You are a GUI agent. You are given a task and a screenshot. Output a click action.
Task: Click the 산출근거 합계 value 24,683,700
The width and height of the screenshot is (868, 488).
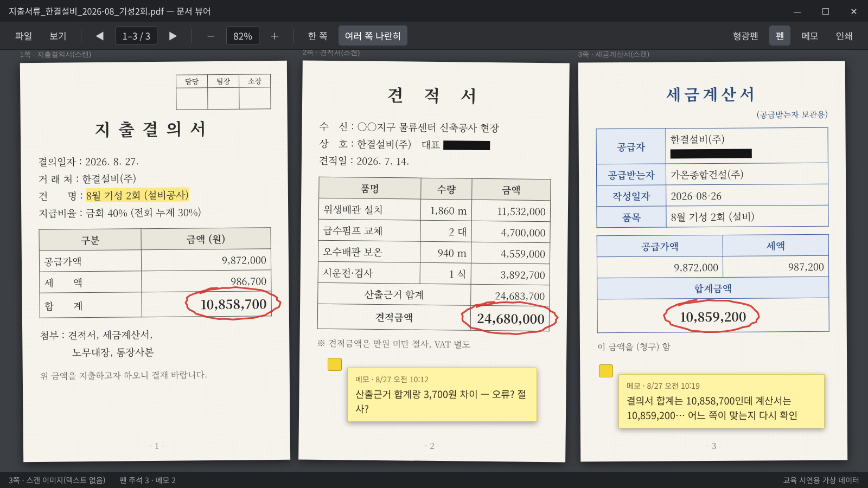(x=520, y=296)
